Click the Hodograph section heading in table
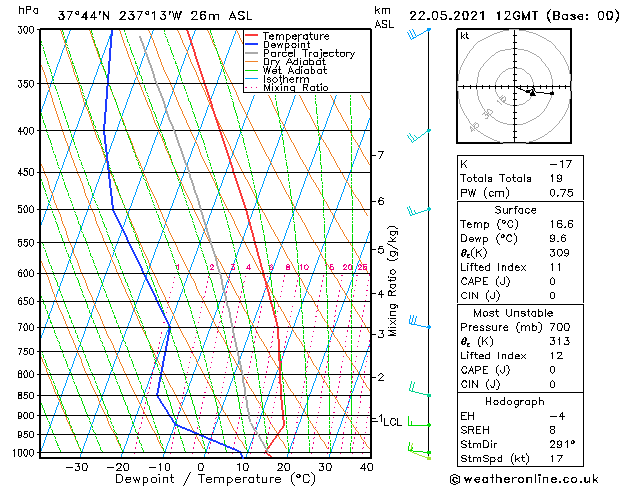Image resolution: width=629 pixels, height=486 pixels. click(x=515, y=401)
